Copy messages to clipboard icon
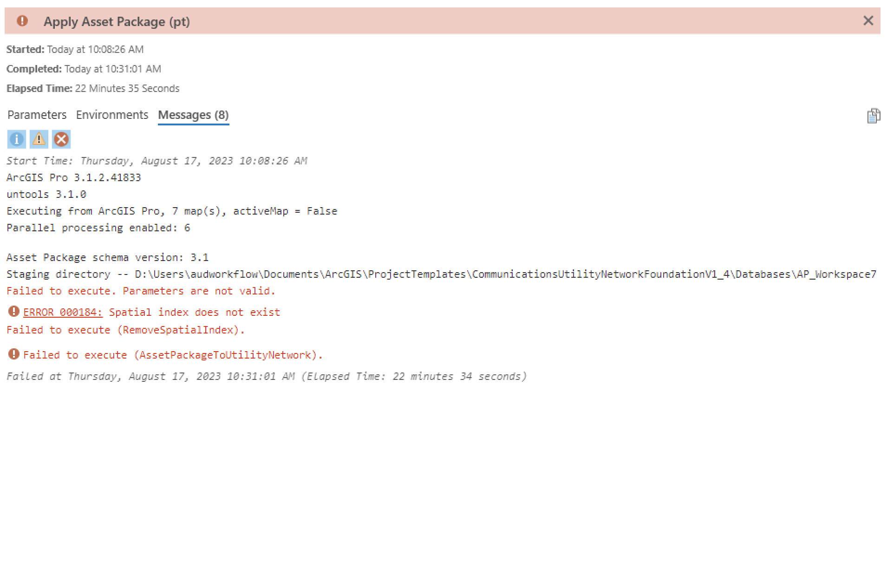This screenshot has width=887, height=588. 873,116
